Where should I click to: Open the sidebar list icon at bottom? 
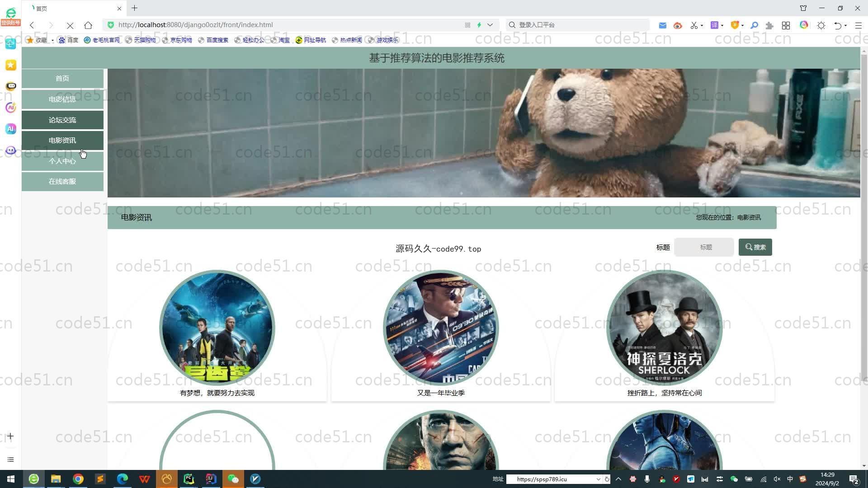point(10,460)
